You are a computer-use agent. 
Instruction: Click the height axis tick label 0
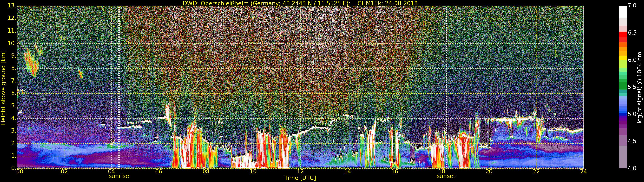click(14, 168)
